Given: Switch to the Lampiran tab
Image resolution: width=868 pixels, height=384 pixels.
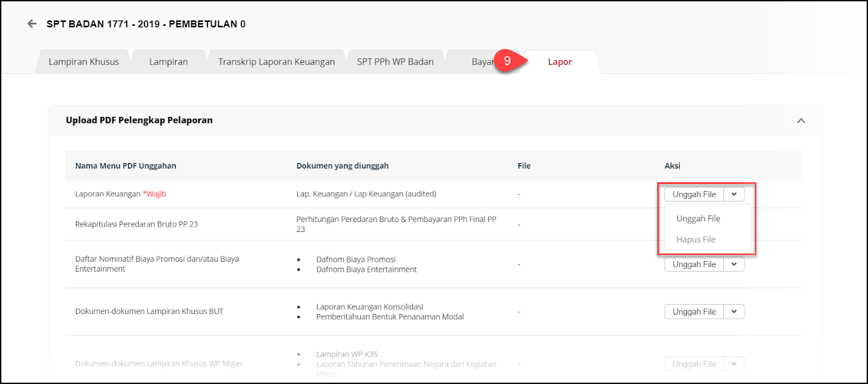Looking at the screenshot, I should coord(168,61).
